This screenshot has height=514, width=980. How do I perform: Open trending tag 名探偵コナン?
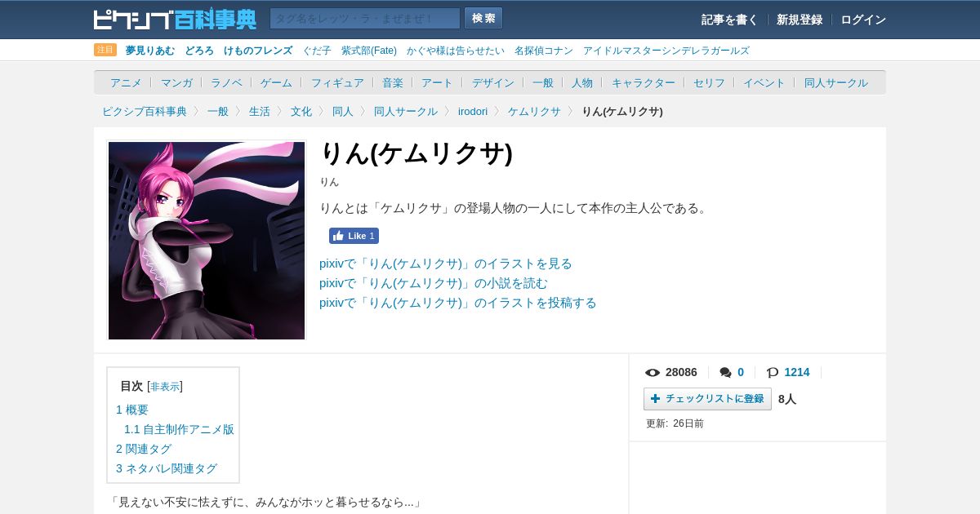pyautogui.click(x=544, y=51)
